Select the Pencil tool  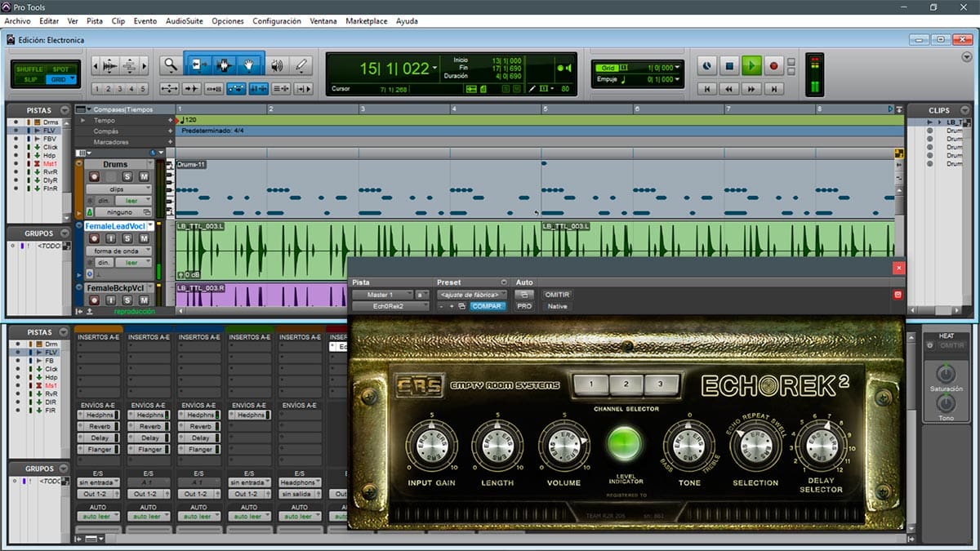click(x=301, y=65)
